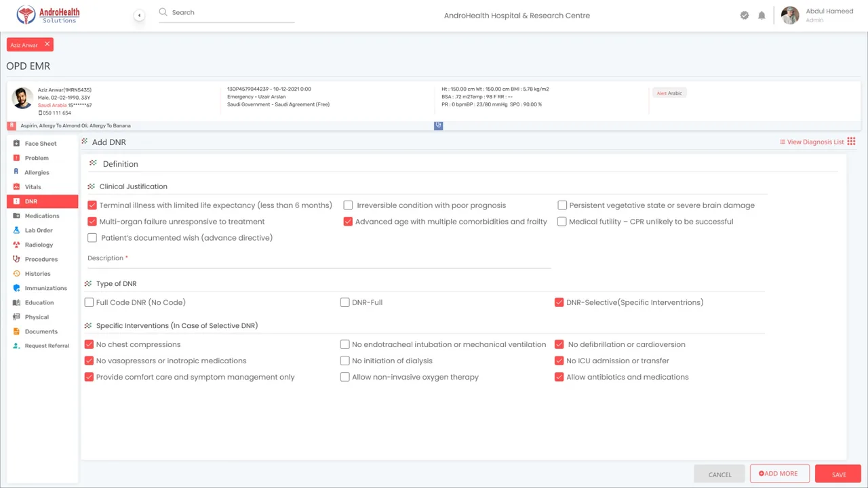Click the Allergies sidebar icon
Image resolution: width=868 pixels, height=488 pixels.
(x=16, y=172)
